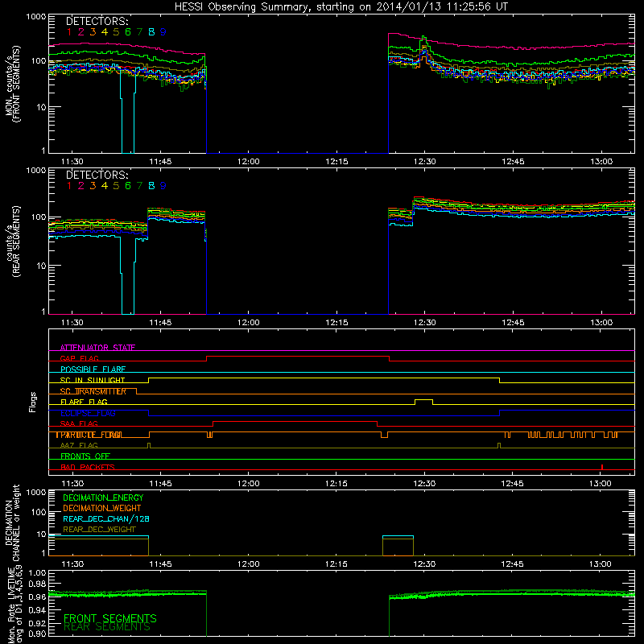644x644 pixels.
Task: Click the ECLIPSE_FLAG label
Action: pyautogui.click(x=88, y=413)
